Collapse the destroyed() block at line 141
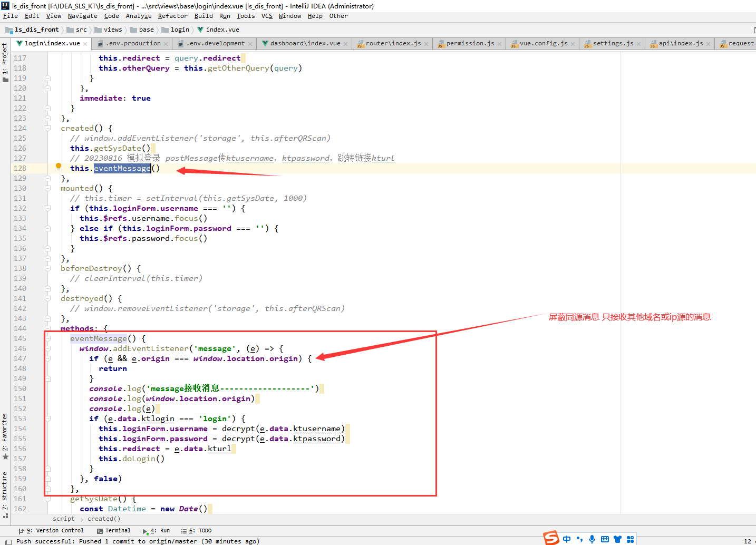 click(x=48, y=298)
